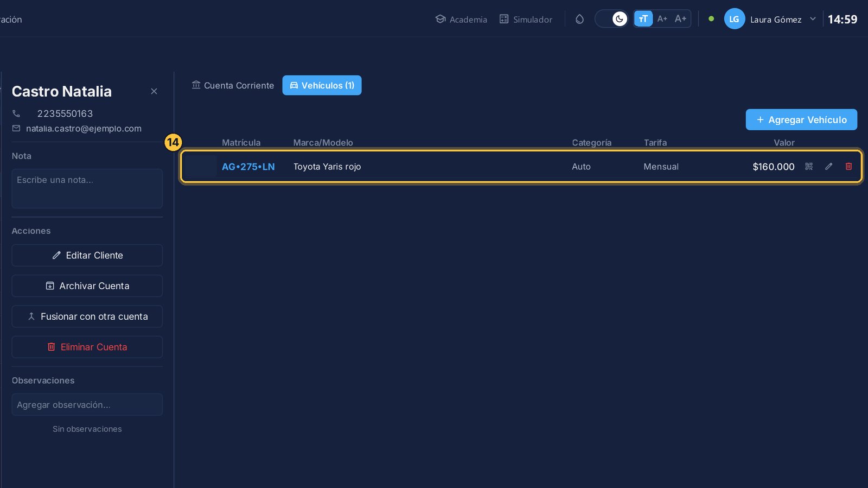Screen dimensions: 868x488
Task: Click the Toyota Yaris rojo cell
Action: click(327, 167)
